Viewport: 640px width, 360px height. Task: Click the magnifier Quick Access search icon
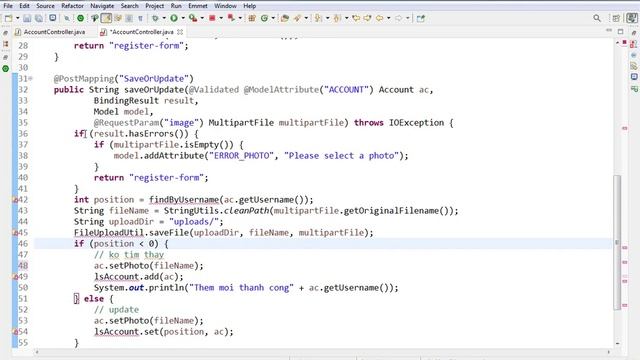coord(597,18)
